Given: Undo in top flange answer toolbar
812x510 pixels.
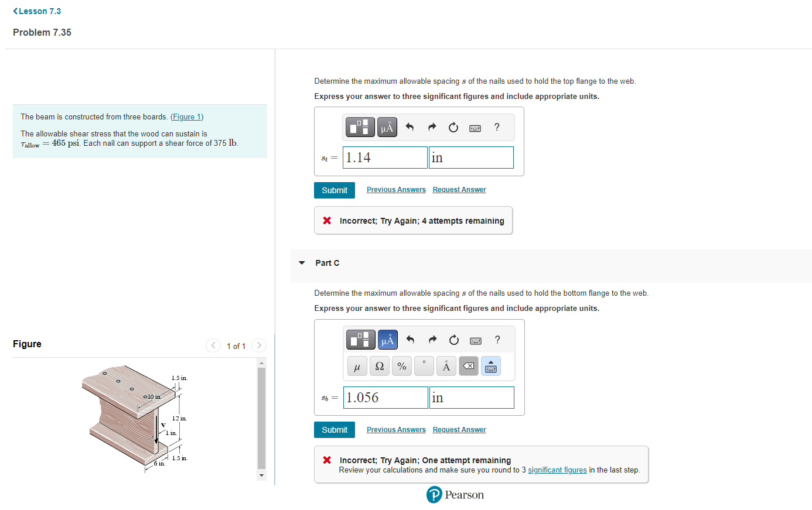Looking at the screenshot, I should pyautogui.click(x=410, y=127).
